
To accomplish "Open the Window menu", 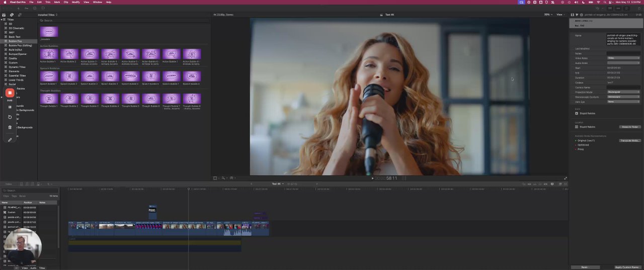I will pos(98,2).
